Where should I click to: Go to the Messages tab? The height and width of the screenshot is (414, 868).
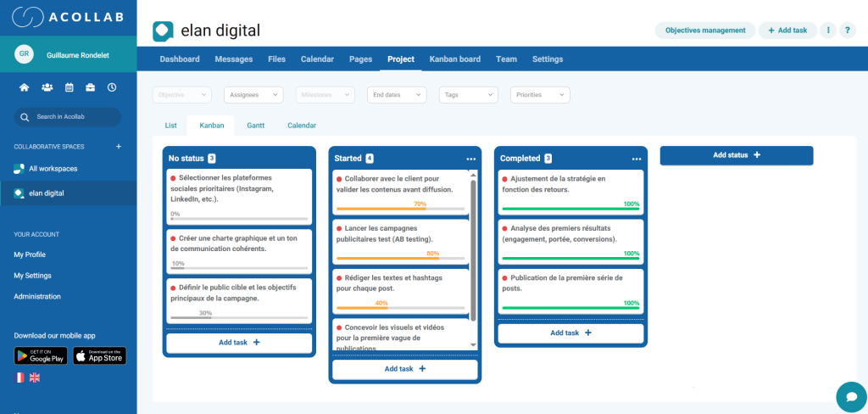233,59
